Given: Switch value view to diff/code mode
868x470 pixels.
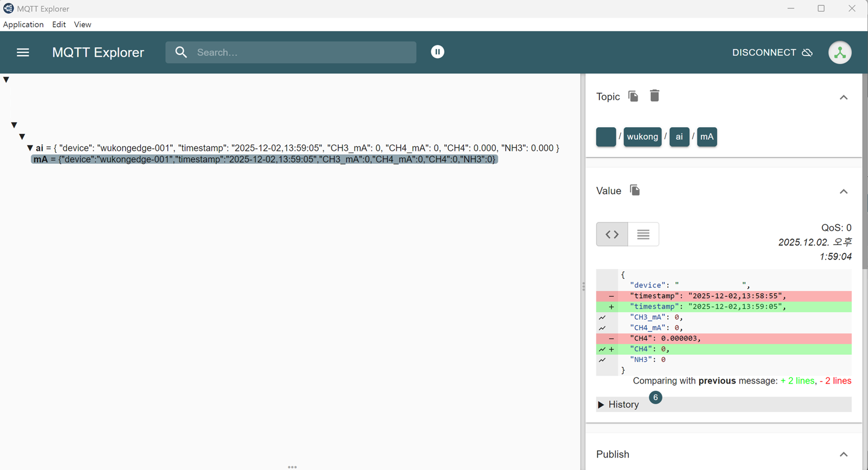Looking at the screenshot, I should 612,234.
